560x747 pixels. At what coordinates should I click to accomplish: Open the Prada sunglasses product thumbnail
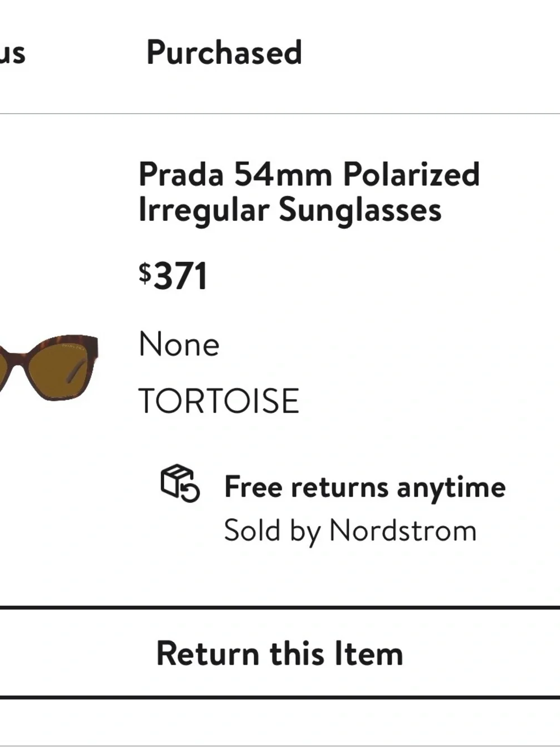point(49,367)
